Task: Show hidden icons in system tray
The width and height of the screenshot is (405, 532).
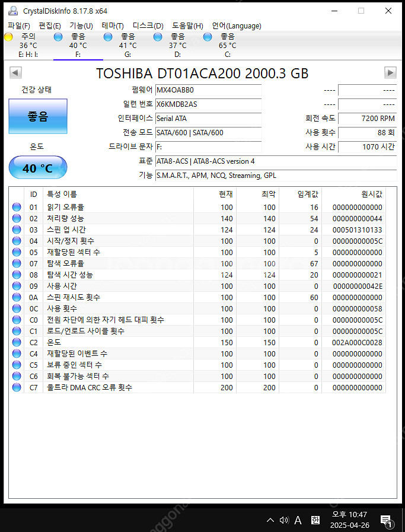Action: [270, 520]
